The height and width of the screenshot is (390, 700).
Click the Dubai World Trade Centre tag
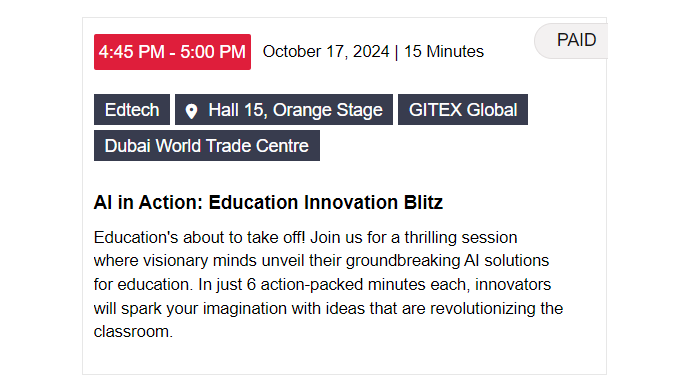click(x=207, y=146)
